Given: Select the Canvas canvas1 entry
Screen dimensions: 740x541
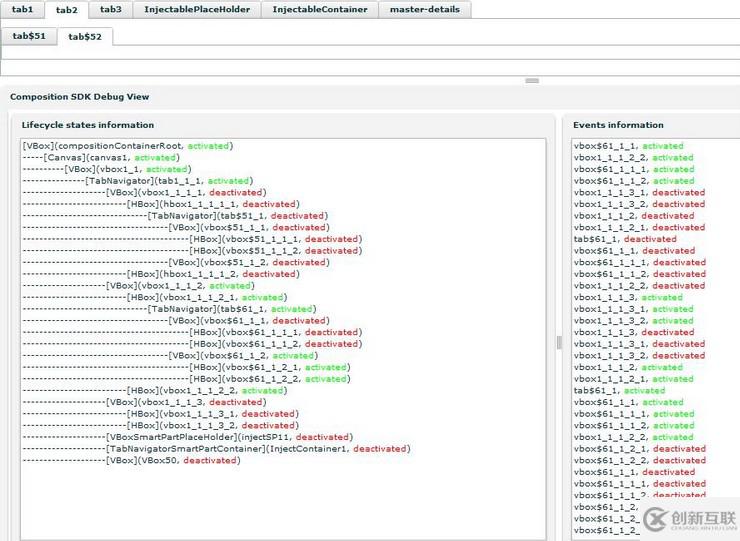Looking at the screenshot, I should click(111, 158).
